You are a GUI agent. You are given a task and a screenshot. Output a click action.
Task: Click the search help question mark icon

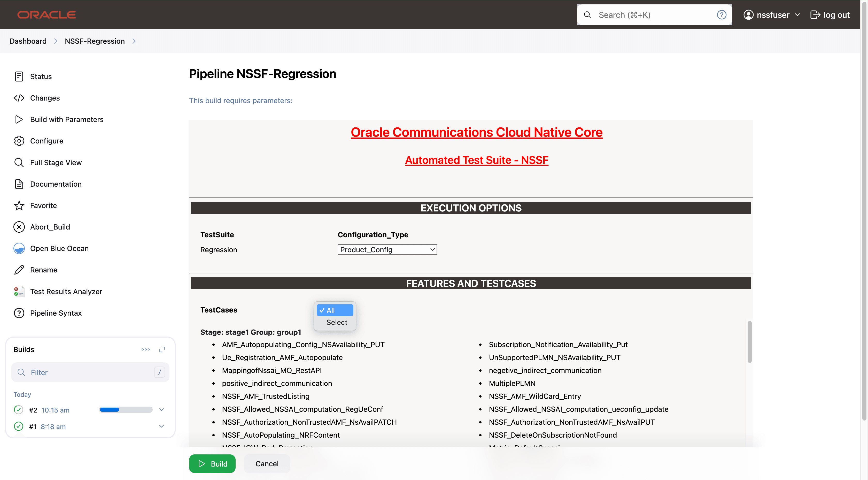click(722, 15)
